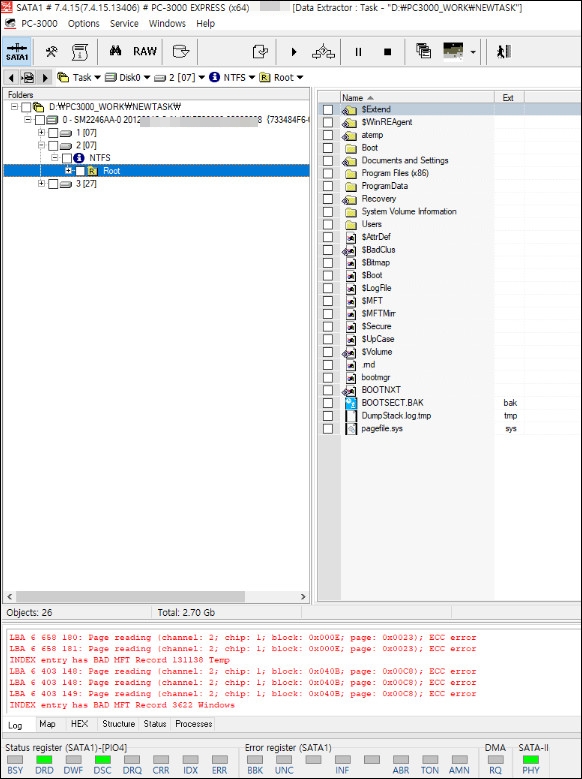Screen dimensions: 582x779
Task: Start RAW recovery toolbar button
Action: pos(145,51)
